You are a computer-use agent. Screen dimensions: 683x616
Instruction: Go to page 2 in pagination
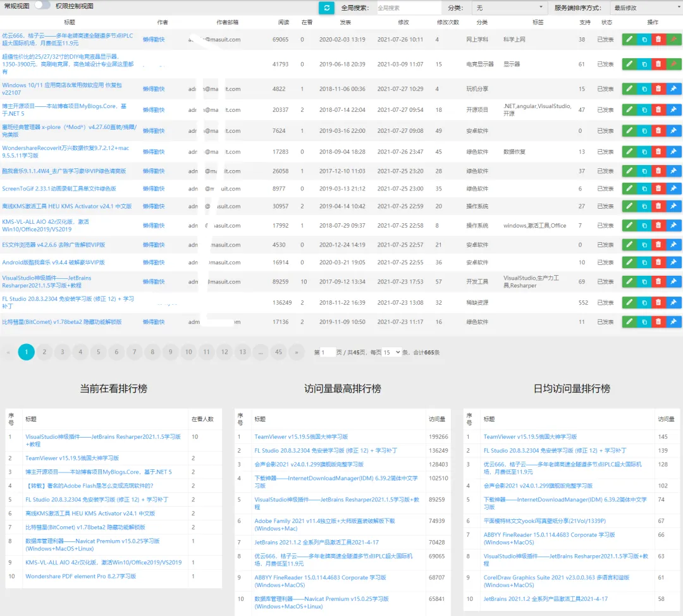click(x=44, y=352)
